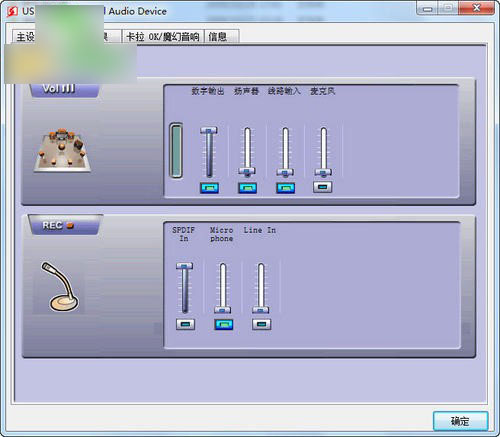The height and width of the screenshot is (437, 500).
Task: Click the app icon in the title bar
Action: tap(13, 11)
